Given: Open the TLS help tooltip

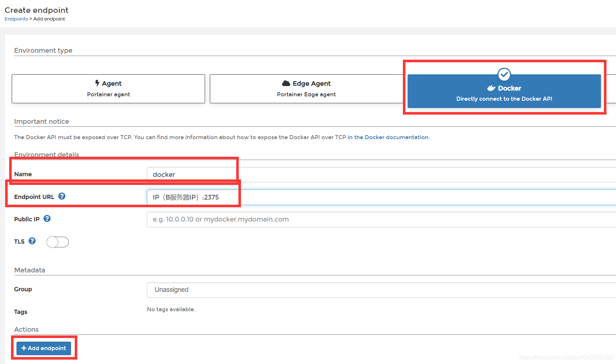Looking at the screenshot, I should click(x=32, y=241).
